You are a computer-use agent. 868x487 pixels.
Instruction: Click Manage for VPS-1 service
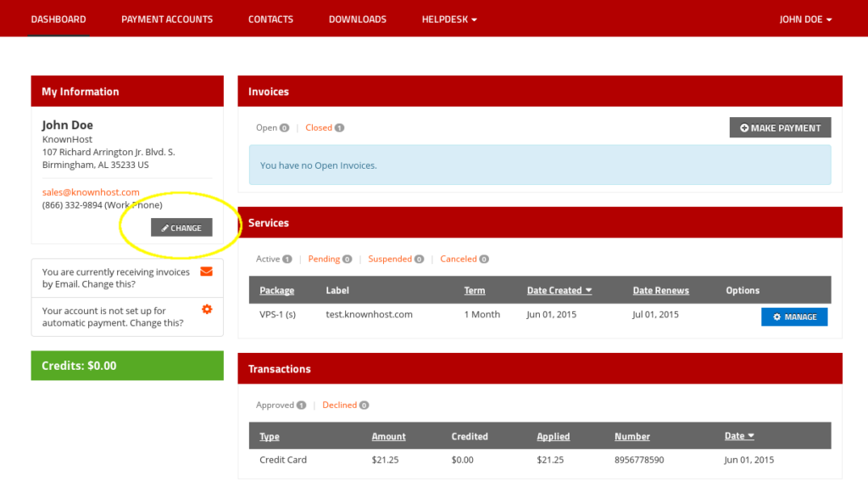coord(794,316)
